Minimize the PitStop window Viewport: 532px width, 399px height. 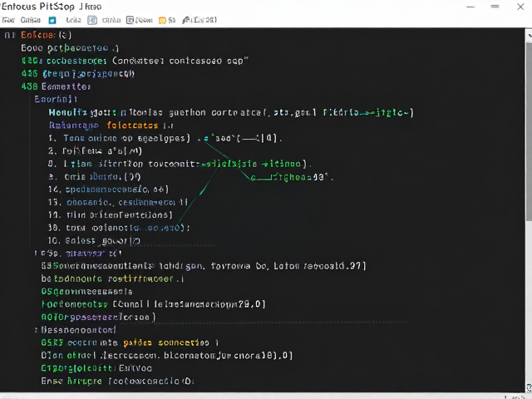tap(470, 7)
